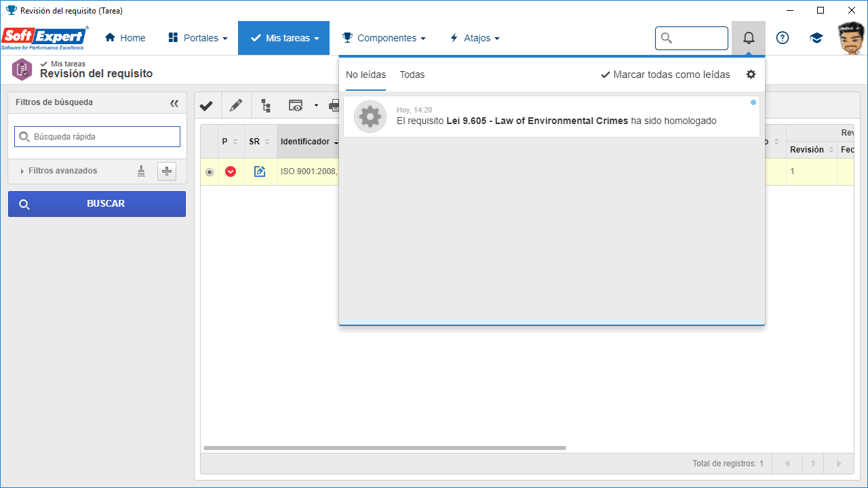Open the Portales menu
Viewport: 868px width, 488px height.
pyautogui.click(x=198, y=38)
